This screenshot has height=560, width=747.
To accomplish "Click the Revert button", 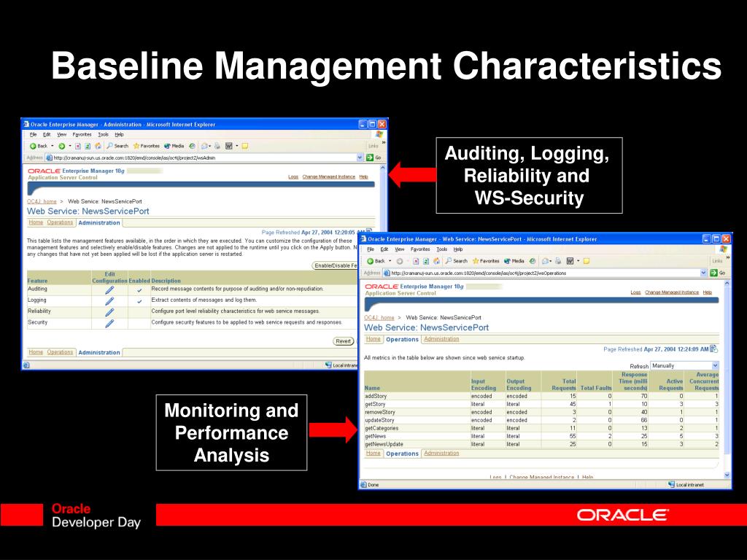I will [343, 341].
